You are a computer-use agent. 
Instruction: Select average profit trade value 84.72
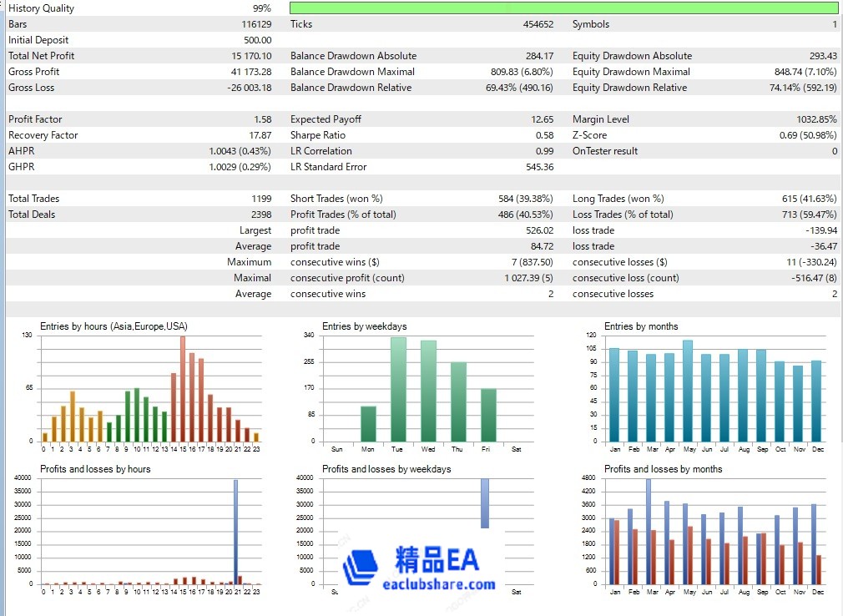(x=542, y=246)
